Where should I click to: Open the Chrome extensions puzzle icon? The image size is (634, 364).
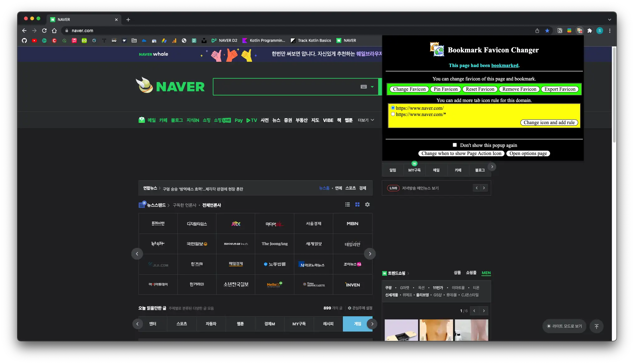(589, 31)
